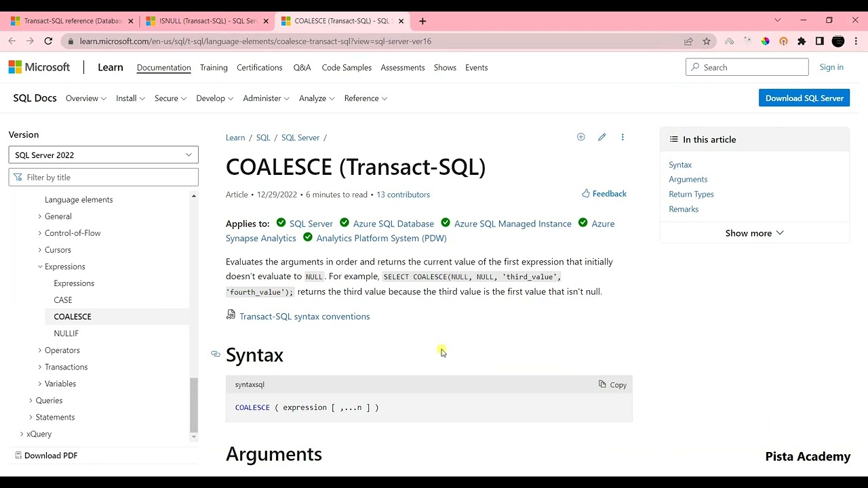Viewport: 868px width, 488px height.
Task: Open the CASE tree item
Action: (x=63, y=300)
